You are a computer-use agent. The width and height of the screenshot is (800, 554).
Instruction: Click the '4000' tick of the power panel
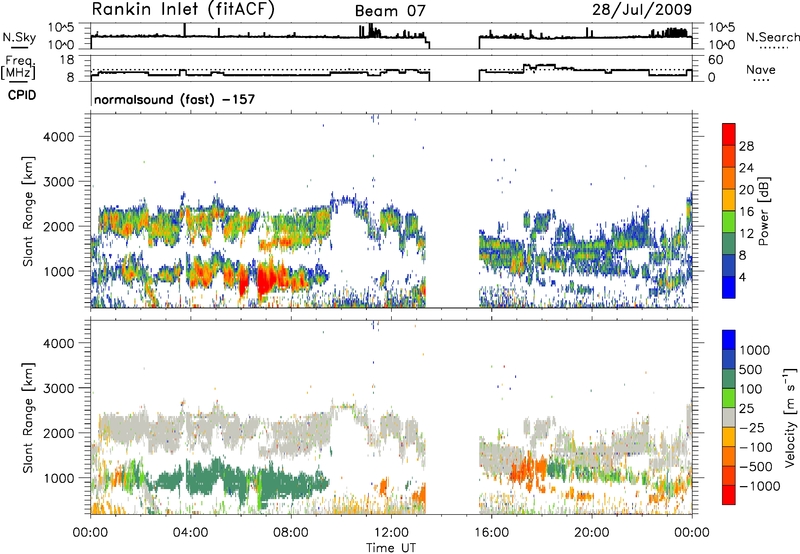58,137
